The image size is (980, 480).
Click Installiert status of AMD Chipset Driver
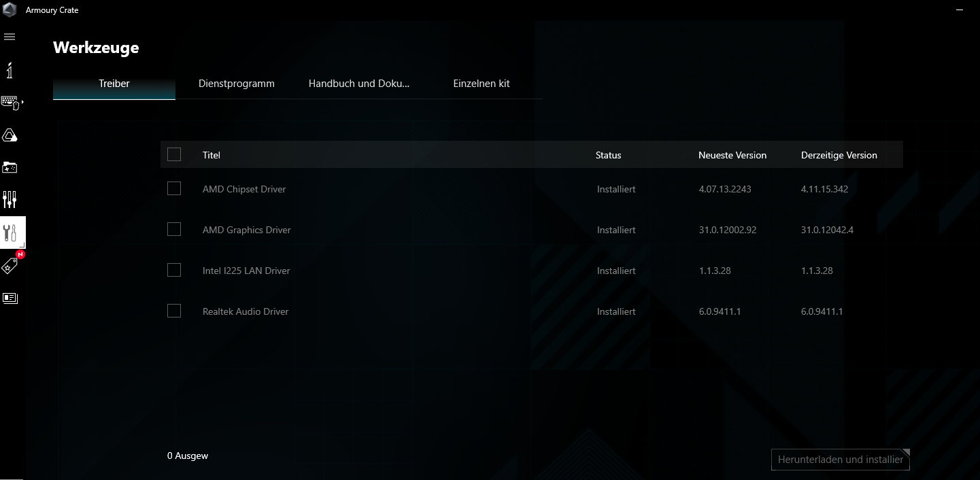[x=616, y=189]
